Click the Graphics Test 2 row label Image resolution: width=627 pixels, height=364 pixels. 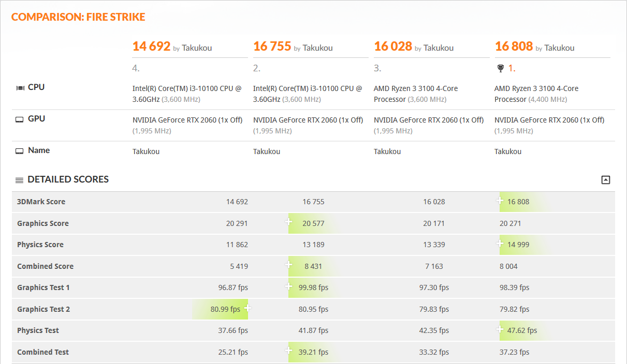pyautogui.click(x=43, y=309)
